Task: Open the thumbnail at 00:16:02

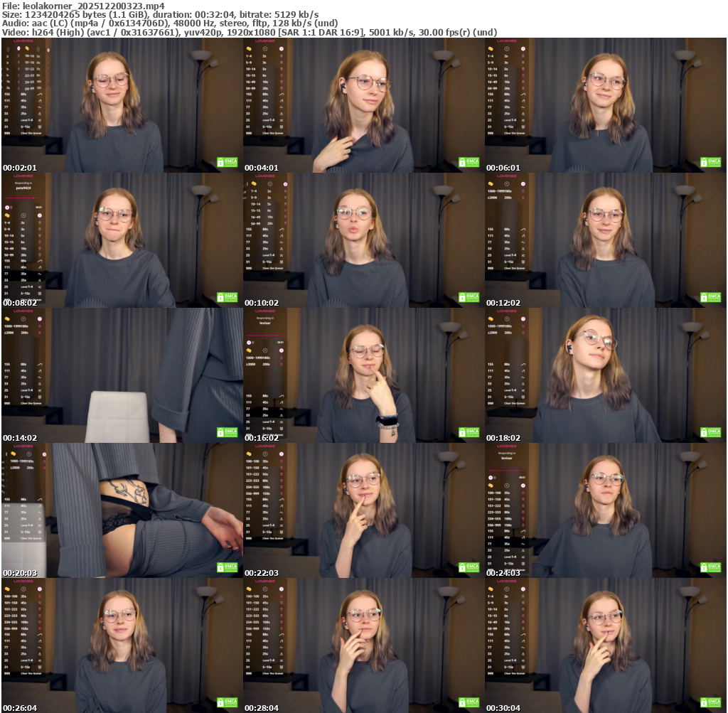Action: pyautogui.click(x=363, y=375)
